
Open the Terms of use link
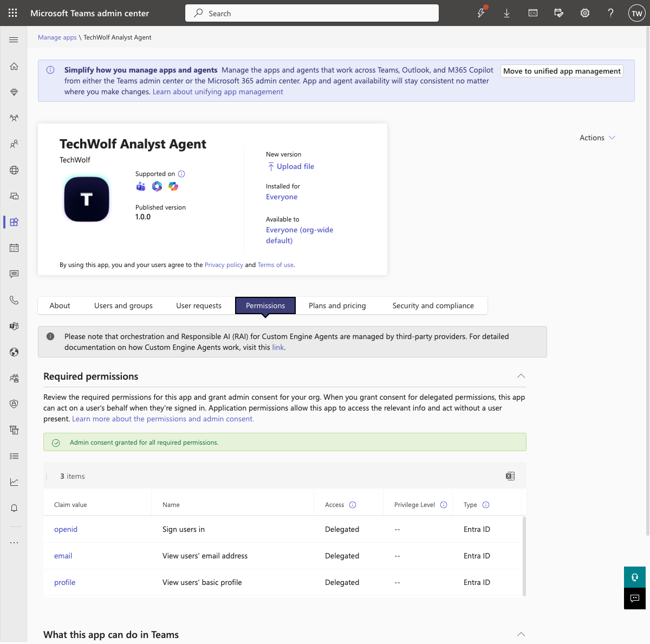point(276,265)
